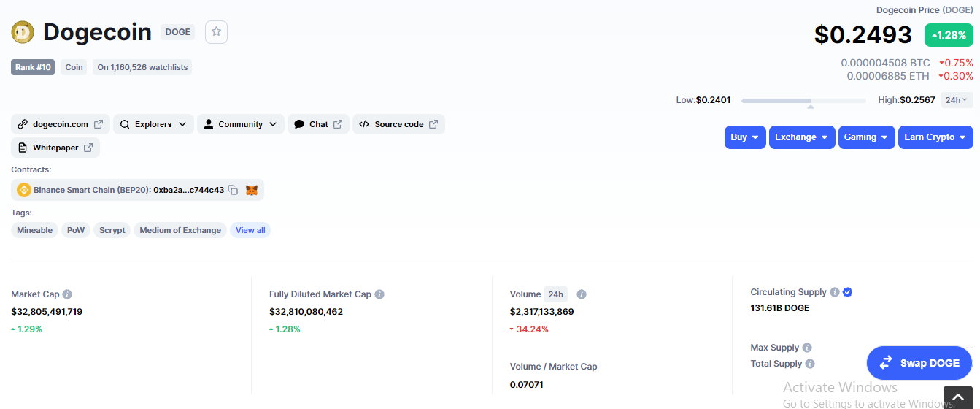Click the Coin category badge

tap(74, 67)
